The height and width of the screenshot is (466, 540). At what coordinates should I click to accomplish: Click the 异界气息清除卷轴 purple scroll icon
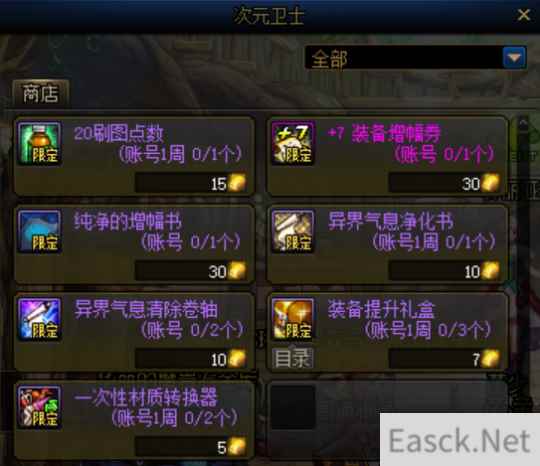click(40, 320)
